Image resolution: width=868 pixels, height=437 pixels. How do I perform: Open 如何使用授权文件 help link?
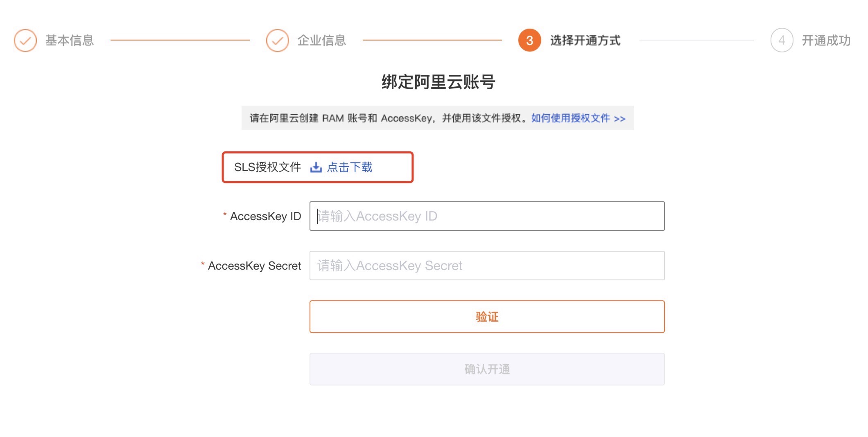[x=578, y=118]
